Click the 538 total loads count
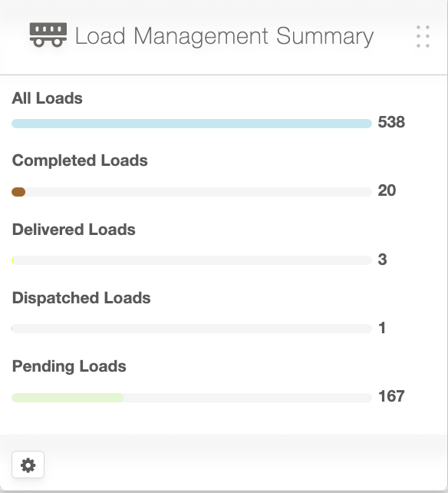Image resolution: width=448 pixels, height=493 pixels. click(x=391, y=122)
